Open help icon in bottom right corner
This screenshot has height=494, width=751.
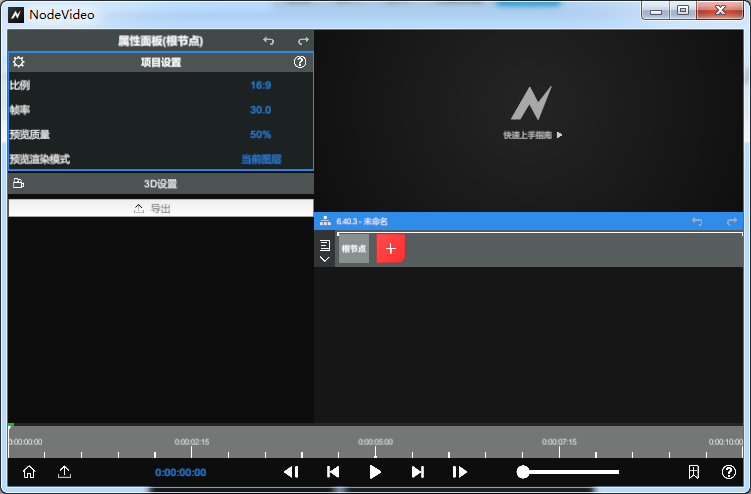[x=729, y=472]
